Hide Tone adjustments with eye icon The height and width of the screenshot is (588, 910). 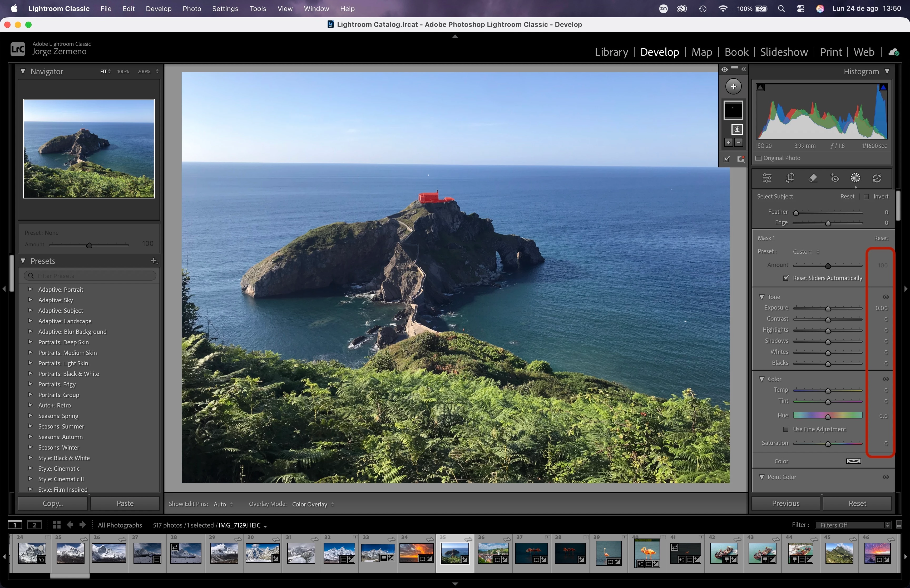886,297
